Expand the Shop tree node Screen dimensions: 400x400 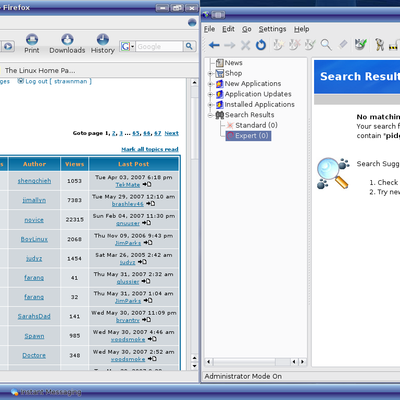pos(210,73)
